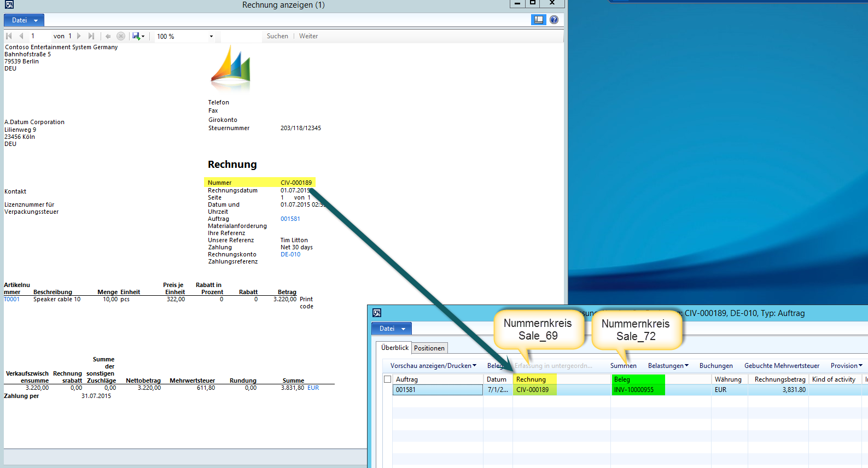Expand the 100 % zoom dropdown
Image resolution: width=868 pixels, height=468 pixels.
click(x=211, y=37)
